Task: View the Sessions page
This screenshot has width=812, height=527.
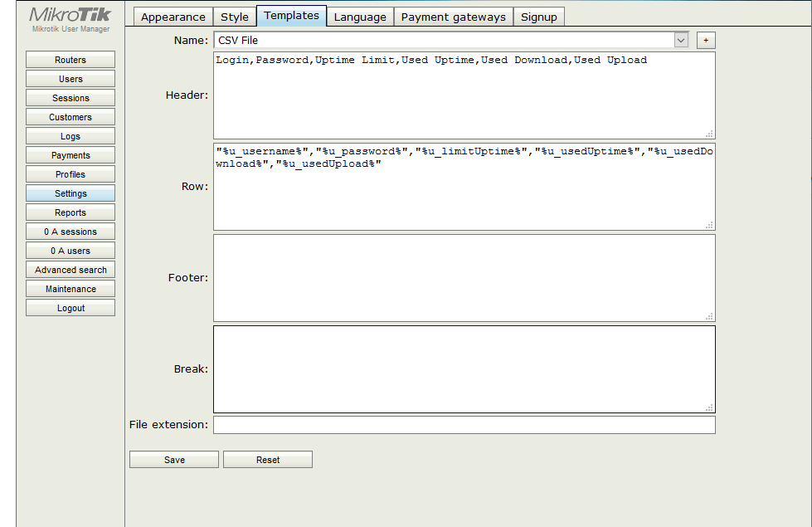Action: pyautogui.click(x=71, y=98)
